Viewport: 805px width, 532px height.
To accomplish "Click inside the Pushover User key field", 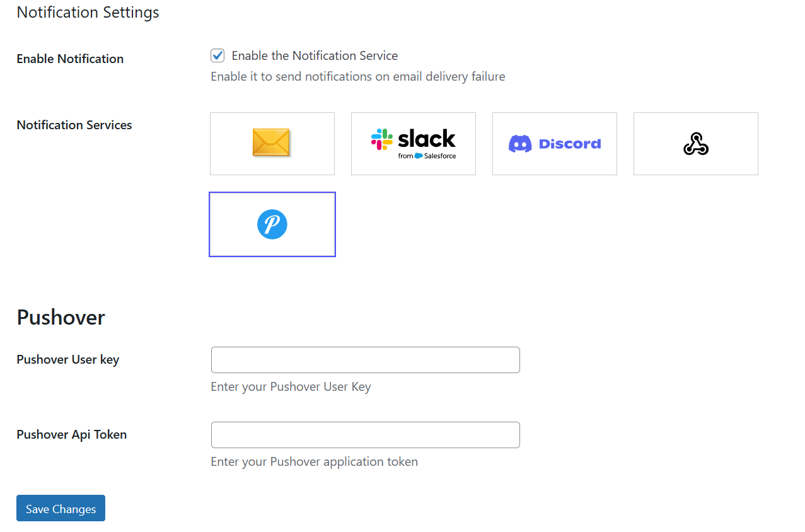I will pyautogui.click(x=365, y=359).
